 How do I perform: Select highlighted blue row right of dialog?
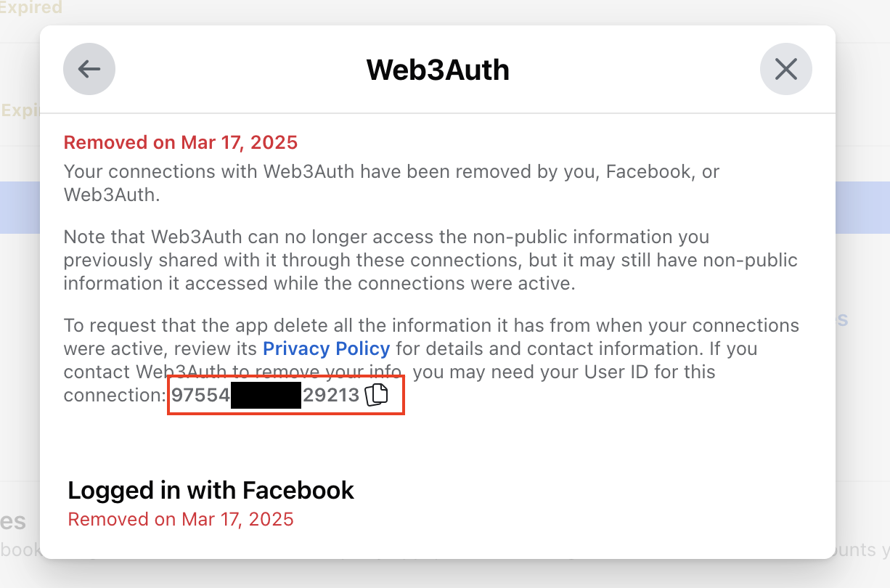click(x=862, y=208)
